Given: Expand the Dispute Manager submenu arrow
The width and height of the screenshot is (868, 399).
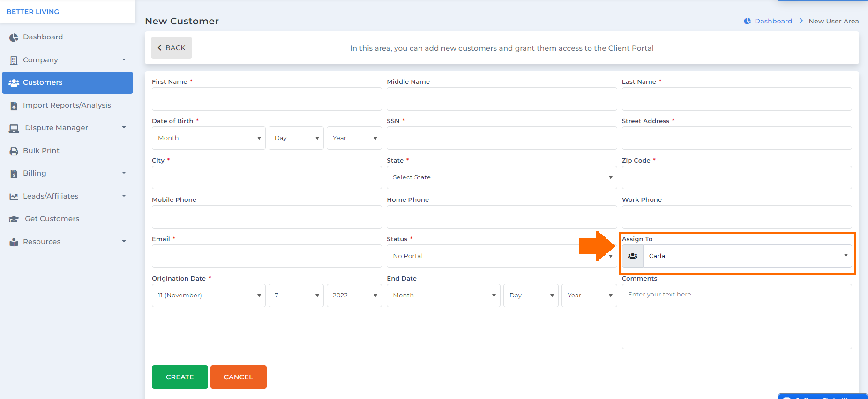Looking at the screenshot, I should 124,127.
